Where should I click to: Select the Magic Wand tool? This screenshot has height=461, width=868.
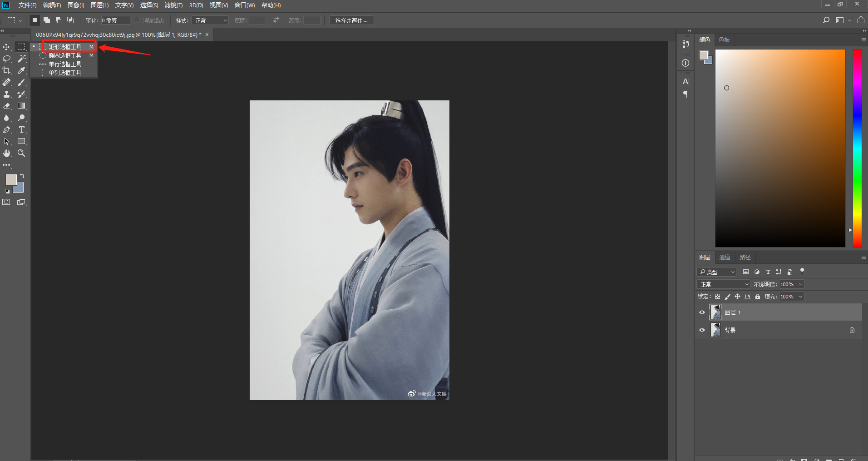(x=21, y=59)
